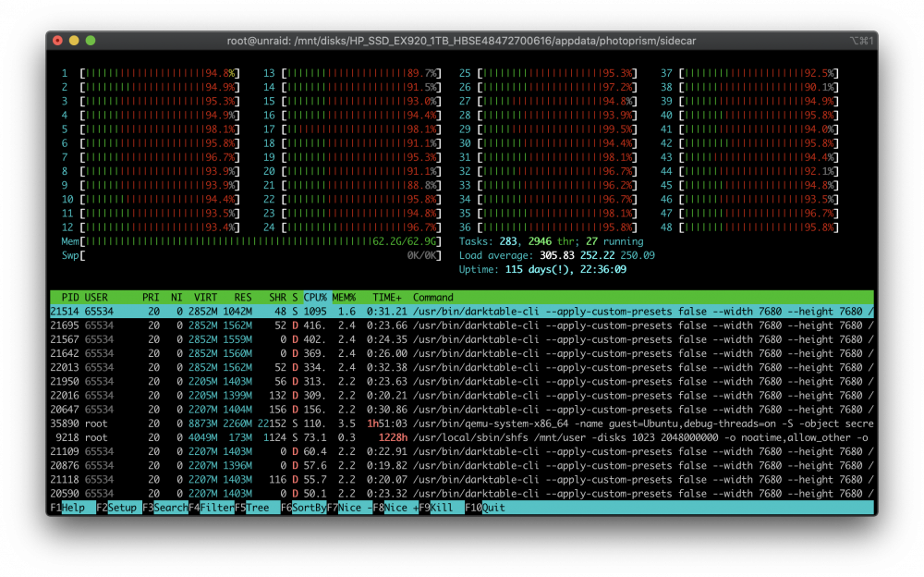
Task: Click F8 Nice plus button
Action: click(x=396, y=508)
